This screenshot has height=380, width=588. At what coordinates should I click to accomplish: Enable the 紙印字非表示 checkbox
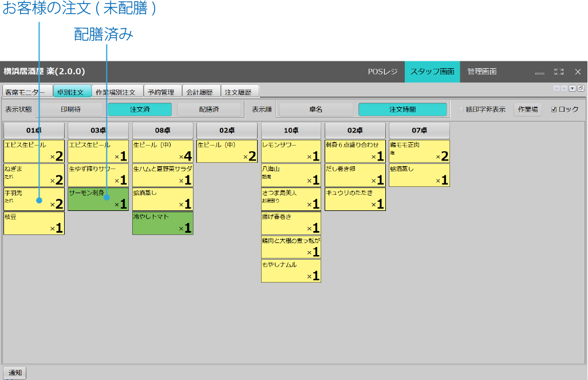(x=461, y=109)
